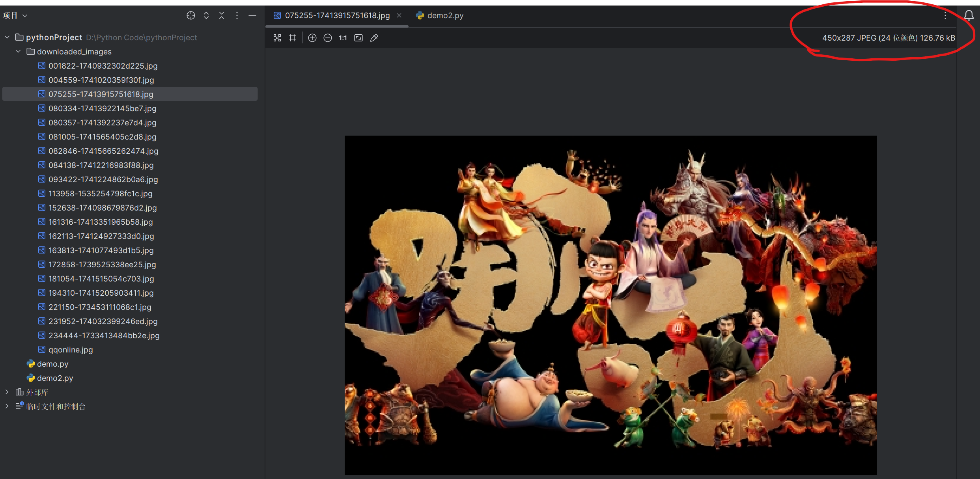This screenshot has height=479, width=980.
Task: Expand the external libraries node
Action: 7,392
